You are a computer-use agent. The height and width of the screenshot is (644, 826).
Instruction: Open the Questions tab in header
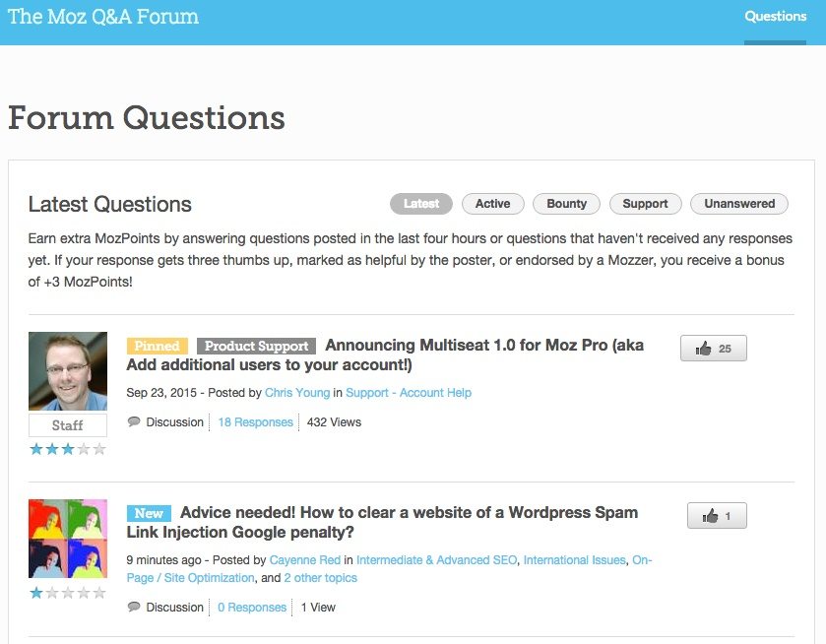pyautogui.click(x=775, y=17)
